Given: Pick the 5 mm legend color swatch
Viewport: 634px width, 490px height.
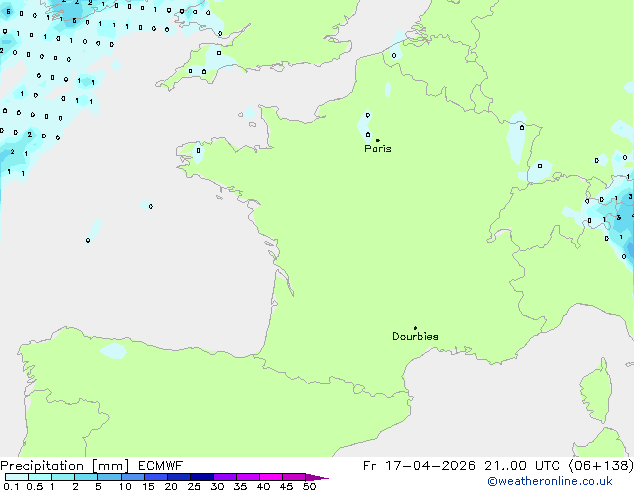Looking at the screenshot, I should click(x=109, y=477).
